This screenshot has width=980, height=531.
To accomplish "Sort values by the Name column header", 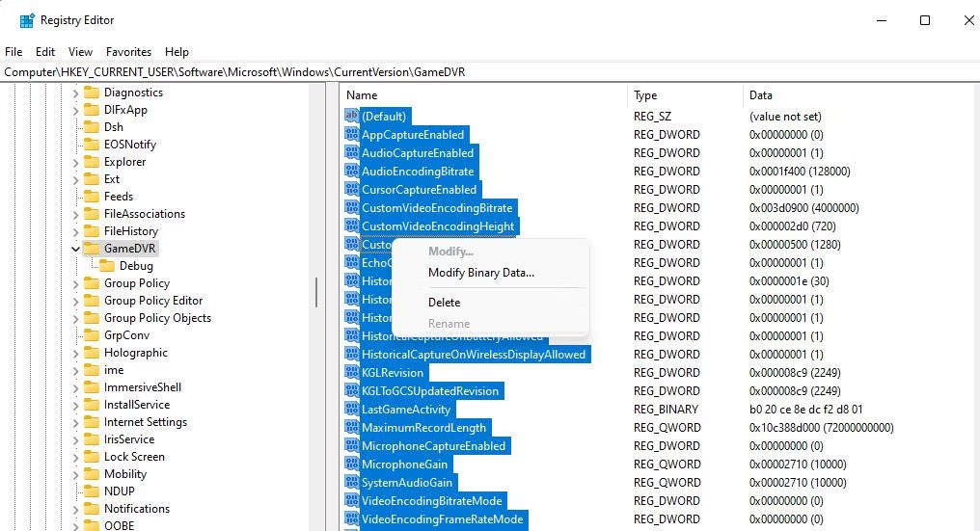I will point(362,95).
